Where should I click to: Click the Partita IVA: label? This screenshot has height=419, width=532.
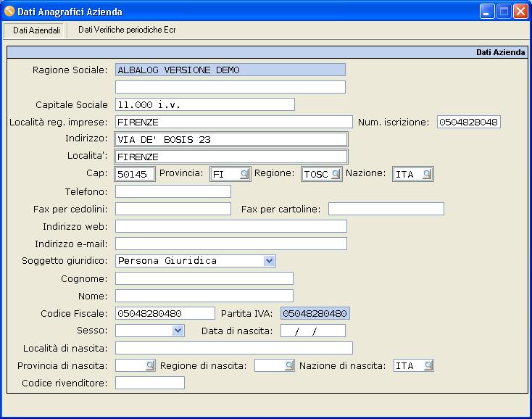(x=246, y=313)
